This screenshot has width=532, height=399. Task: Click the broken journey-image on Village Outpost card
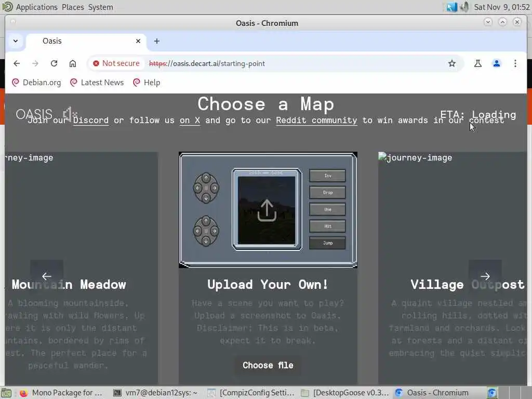415,157
